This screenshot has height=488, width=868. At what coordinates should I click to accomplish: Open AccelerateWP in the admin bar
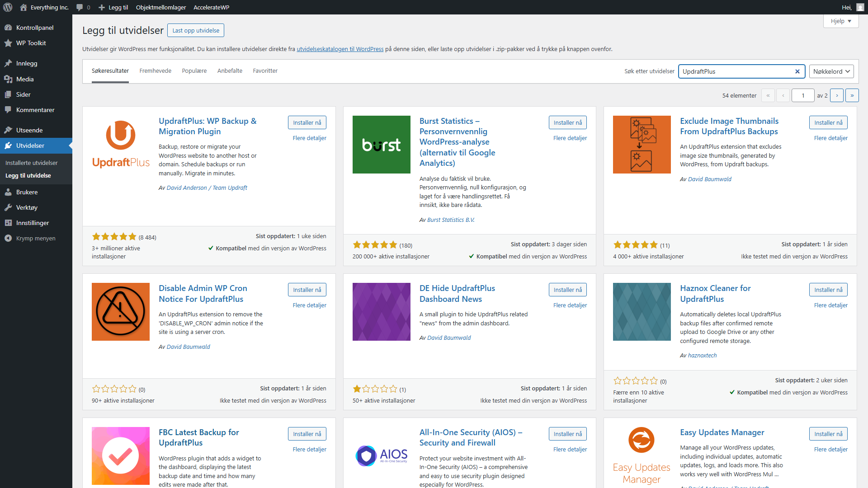tap(212, 7)
